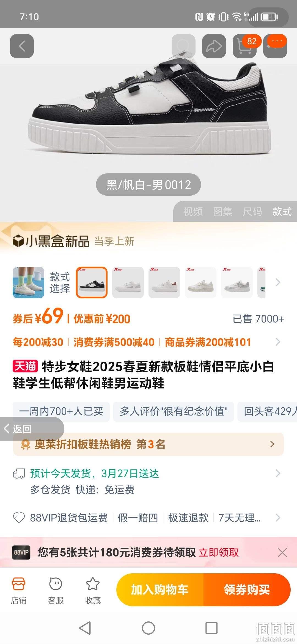This screenshot has width=297, height=644.
Task: Expand coupon discounts row chevron
Action: 278,342
